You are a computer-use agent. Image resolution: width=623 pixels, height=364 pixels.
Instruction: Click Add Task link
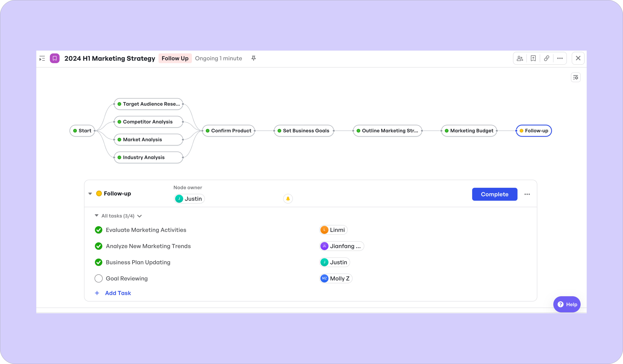point(118,293)
